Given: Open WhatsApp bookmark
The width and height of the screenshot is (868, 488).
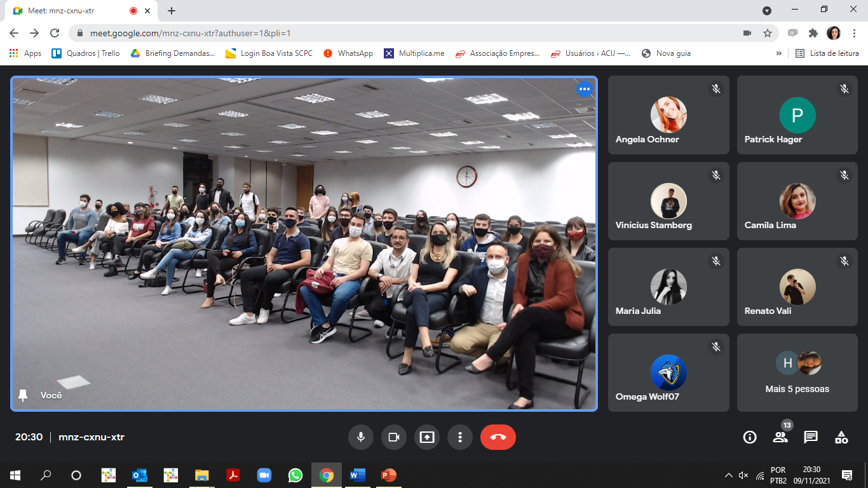Looking at the screenshot, I should [348, 53].
